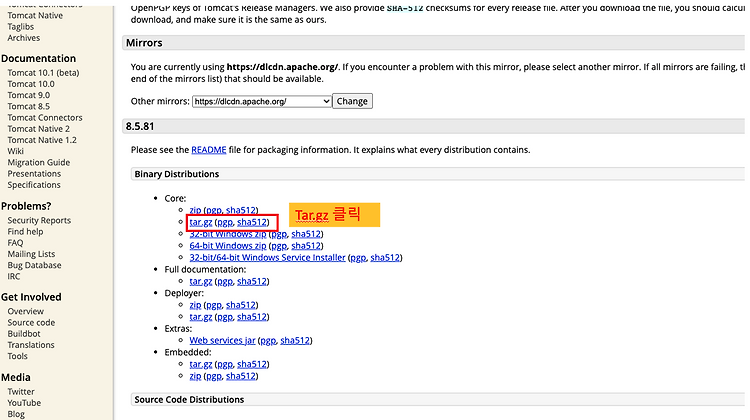Open the Archives sidebar link
The width and height of the screenshot is (750, 420).
click(23, 38)
